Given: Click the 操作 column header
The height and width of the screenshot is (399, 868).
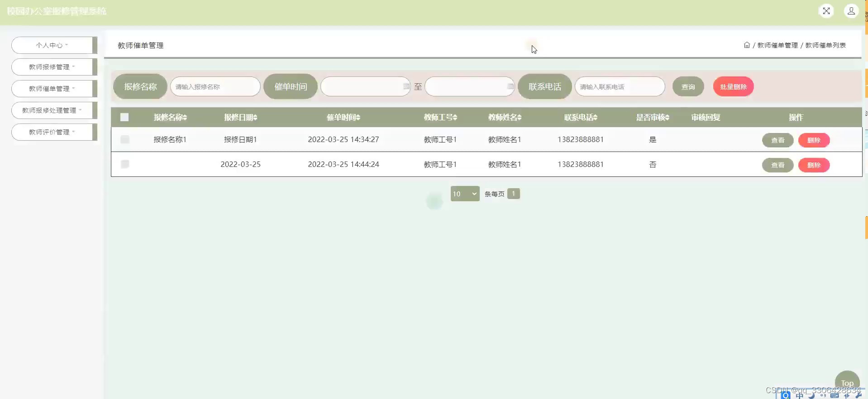Looking at the screenshot, I should pos(796,118).
